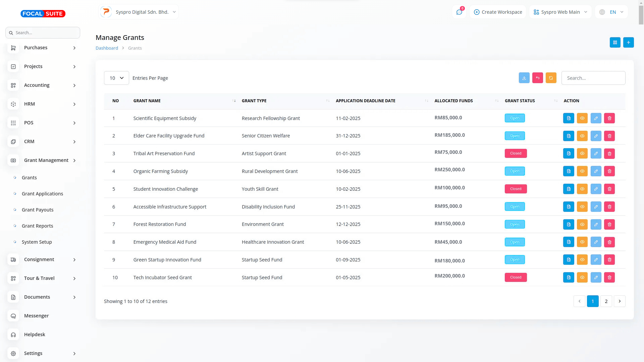Delete the Tribal Art Preservation Fund grant
Viewport: 644px width, 362px height.
pos(609,154)
